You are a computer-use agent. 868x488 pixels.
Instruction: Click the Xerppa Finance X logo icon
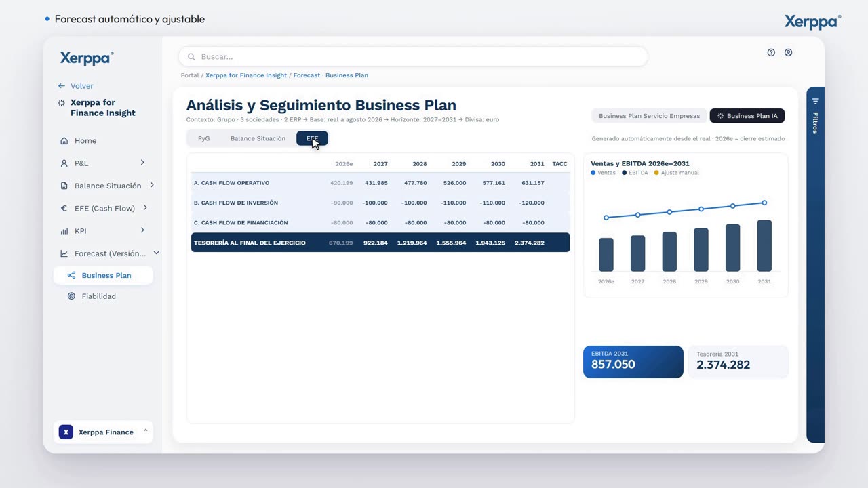point(66,432)
